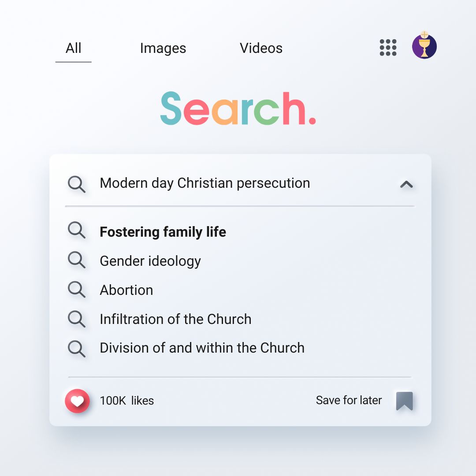Click the red heart like icon
The image size is (476, 476).
[x=77, y=401]
